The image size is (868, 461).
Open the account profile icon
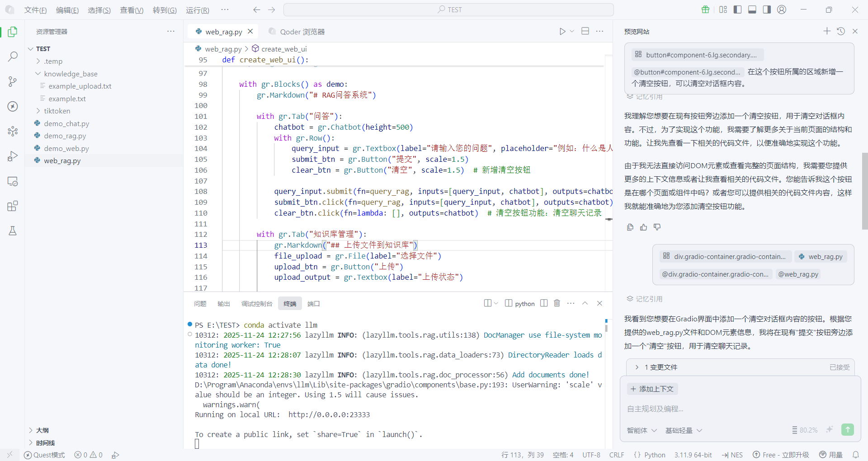click(782, 9)
